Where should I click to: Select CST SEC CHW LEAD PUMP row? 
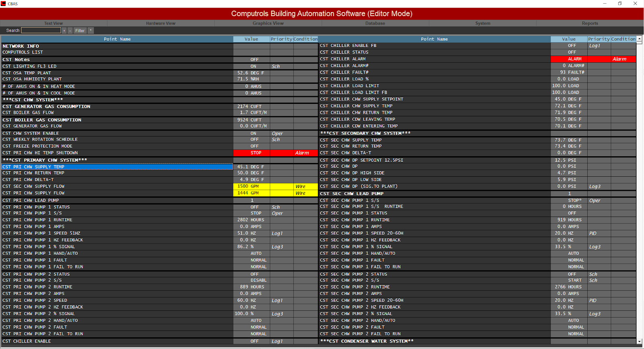(434, 194)
